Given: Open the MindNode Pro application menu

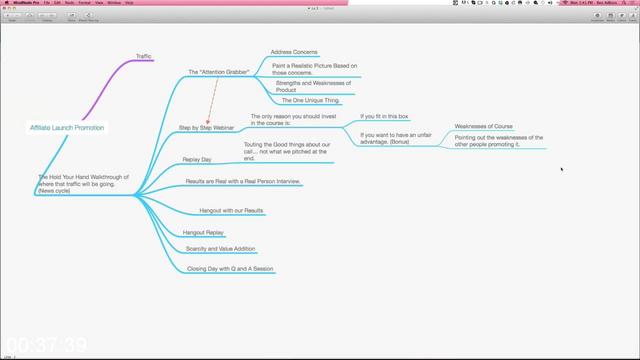Looking at the screenshot, I should point(26,2).
